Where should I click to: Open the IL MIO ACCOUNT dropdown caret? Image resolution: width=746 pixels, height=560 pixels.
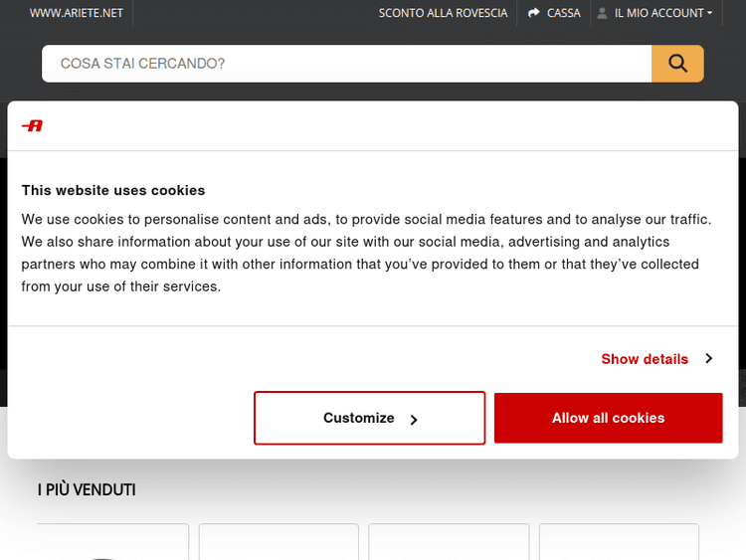point(710,14)
